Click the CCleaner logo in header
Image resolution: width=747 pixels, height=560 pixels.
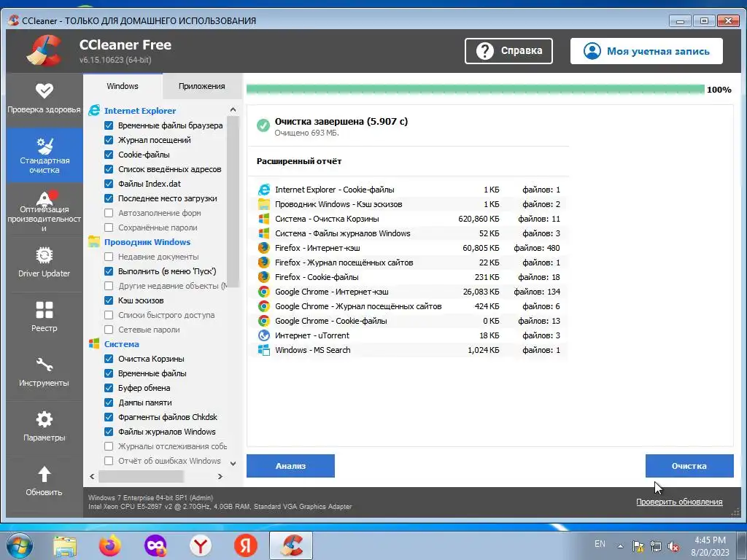point(44,50)
